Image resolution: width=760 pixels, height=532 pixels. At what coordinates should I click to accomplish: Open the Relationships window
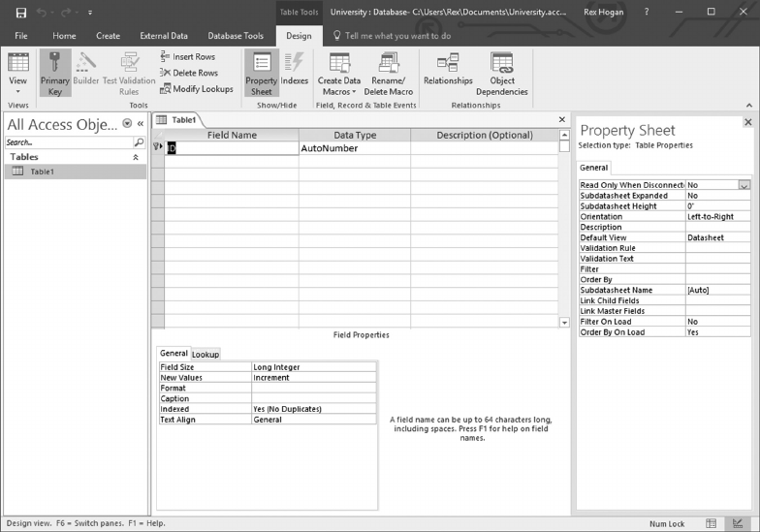tap(448, 69)
